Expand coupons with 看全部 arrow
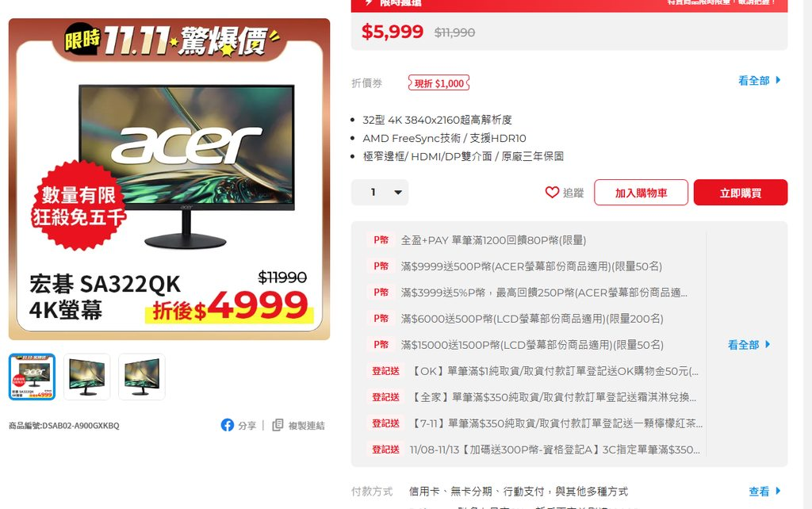812x509 pixels. pos(759,80)
